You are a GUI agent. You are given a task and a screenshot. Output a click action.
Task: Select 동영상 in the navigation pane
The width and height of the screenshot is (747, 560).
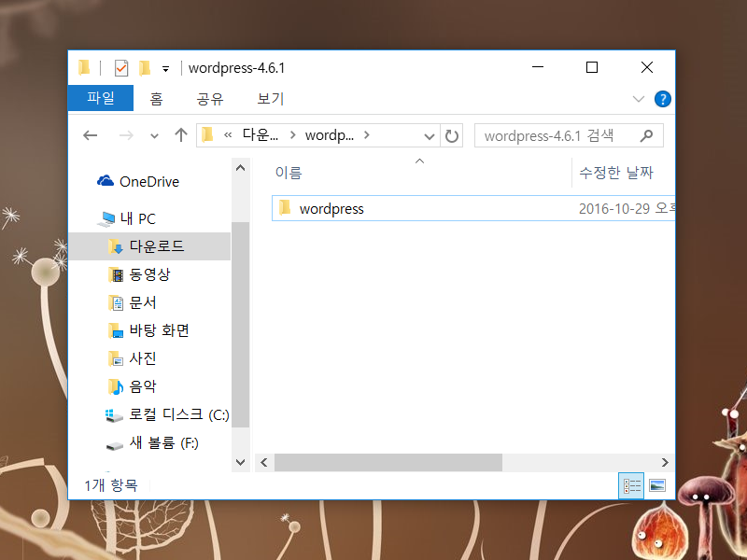click(x=149, y=274)
